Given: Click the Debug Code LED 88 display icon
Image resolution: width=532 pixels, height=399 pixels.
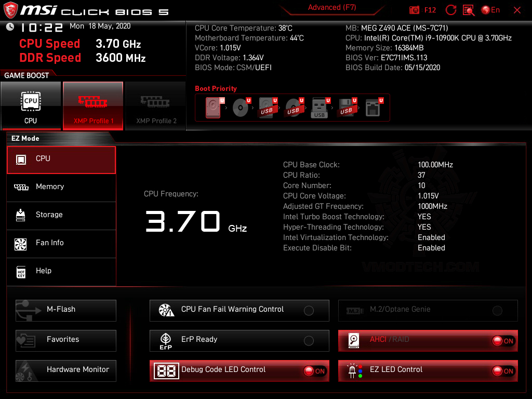Looking at the screenshot, I should 166,371.
